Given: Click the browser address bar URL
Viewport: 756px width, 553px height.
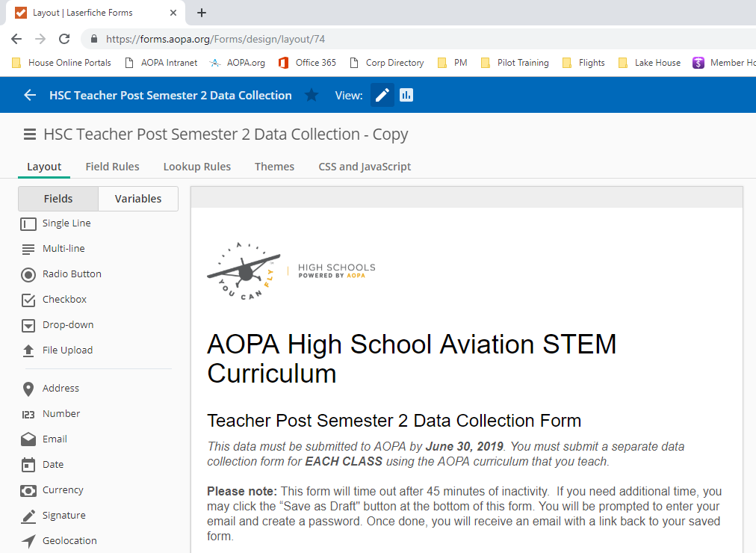Looking at the screenshot, I should (x=215, y=39).
